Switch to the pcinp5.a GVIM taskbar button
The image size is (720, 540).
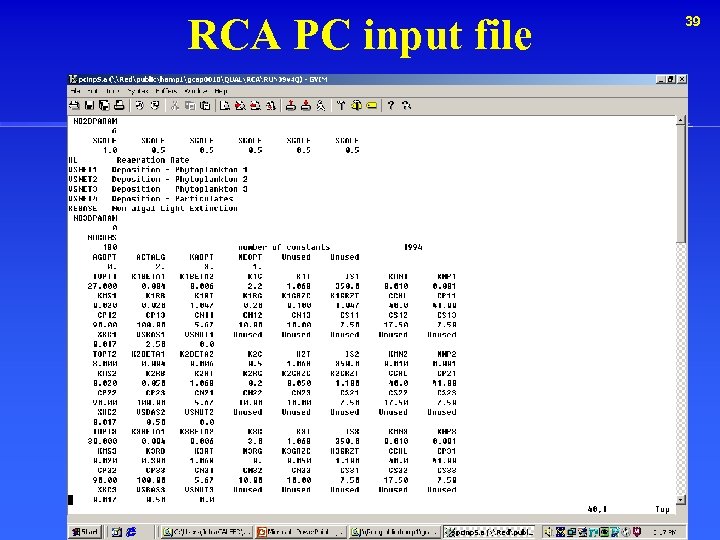tap(489, 532)
